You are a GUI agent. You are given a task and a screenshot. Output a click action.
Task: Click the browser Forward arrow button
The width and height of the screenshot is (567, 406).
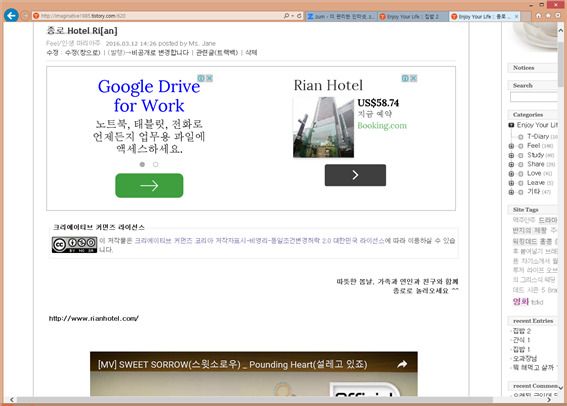click(x=25, y=16)
